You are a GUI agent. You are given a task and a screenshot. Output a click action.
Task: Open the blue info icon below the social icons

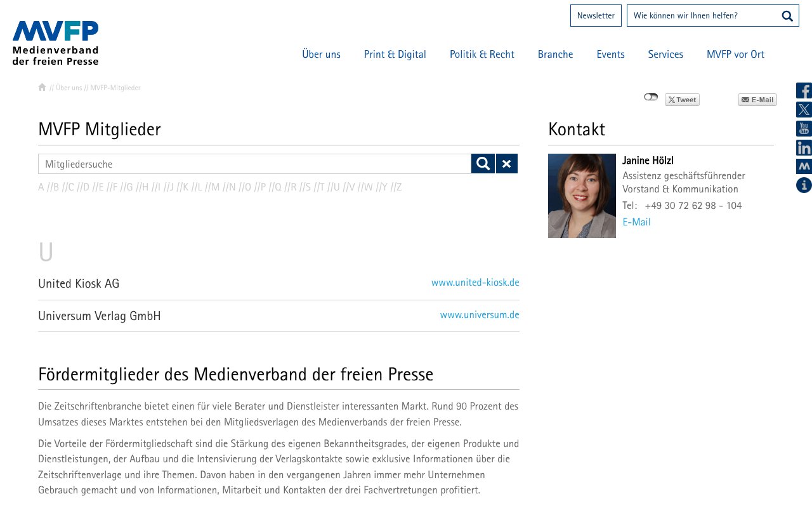coord(803,185)
